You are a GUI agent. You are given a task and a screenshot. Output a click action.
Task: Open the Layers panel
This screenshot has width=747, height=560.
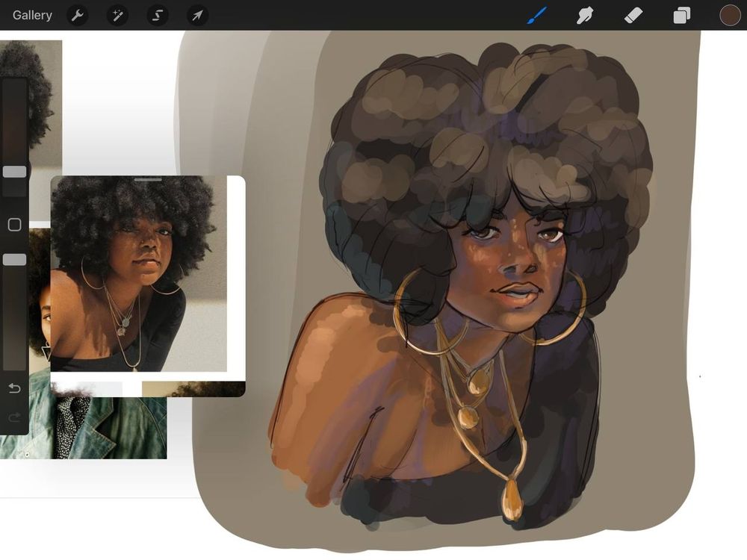coord(682,15)
